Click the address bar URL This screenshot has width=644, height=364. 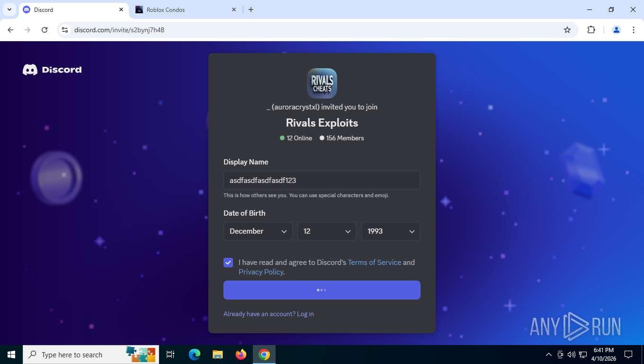click(x=119, y=30)
